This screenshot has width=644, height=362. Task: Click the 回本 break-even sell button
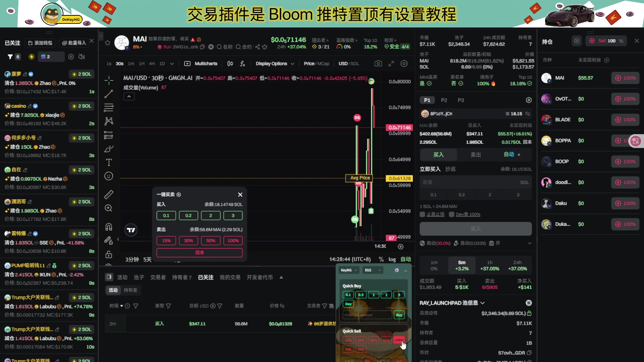(x=200, y=253)
